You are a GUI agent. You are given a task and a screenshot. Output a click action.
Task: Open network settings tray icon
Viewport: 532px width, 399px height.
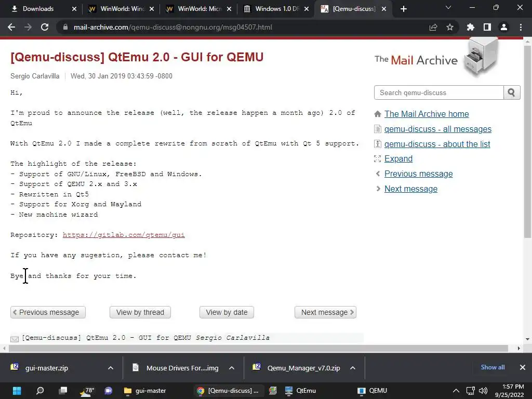470,391
